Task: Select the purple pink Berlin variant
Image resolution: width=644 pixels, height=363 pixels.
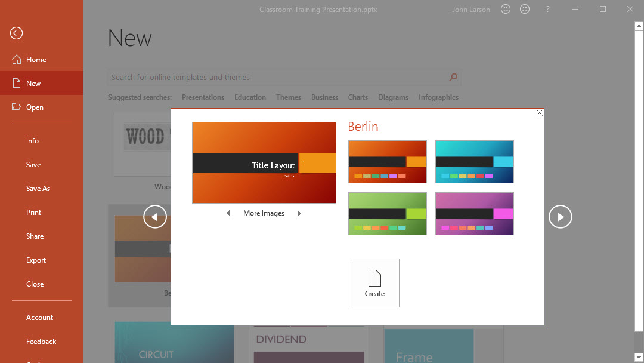Action: pyautogui.click(x=474, y=214)
